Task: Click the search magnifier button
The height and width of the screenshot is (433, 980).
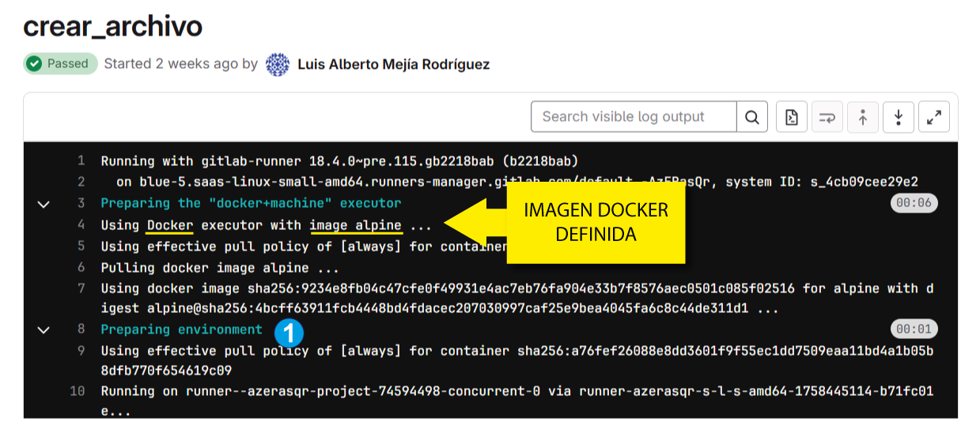Action: tap(752, 117)
